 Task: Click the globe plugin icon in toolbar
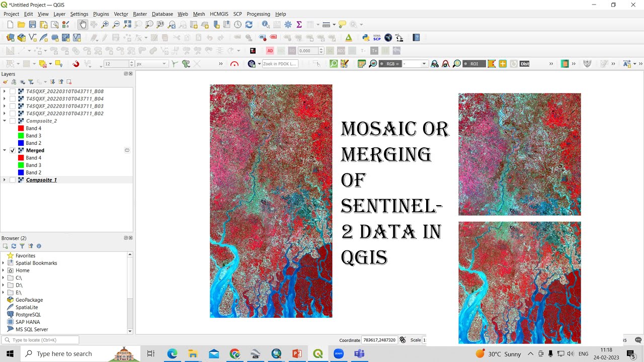[x=388, y=38]
